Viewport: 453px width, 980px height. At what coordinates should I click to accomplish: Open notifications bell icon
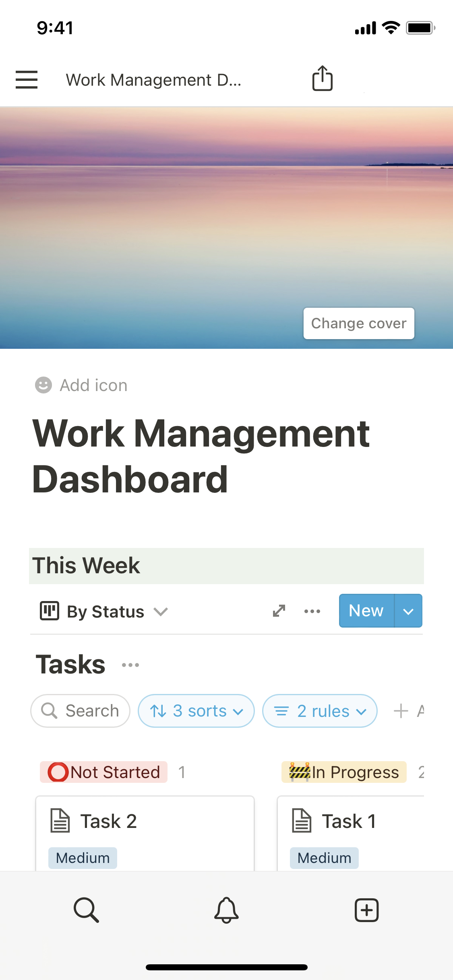(x=226, y=910)
